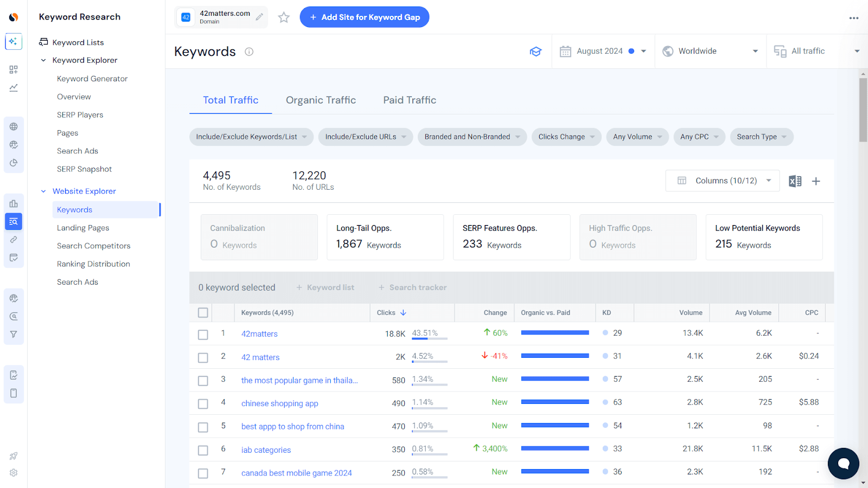Open the AI assistant sparkle icon in sidebar

tap(13, 41)
